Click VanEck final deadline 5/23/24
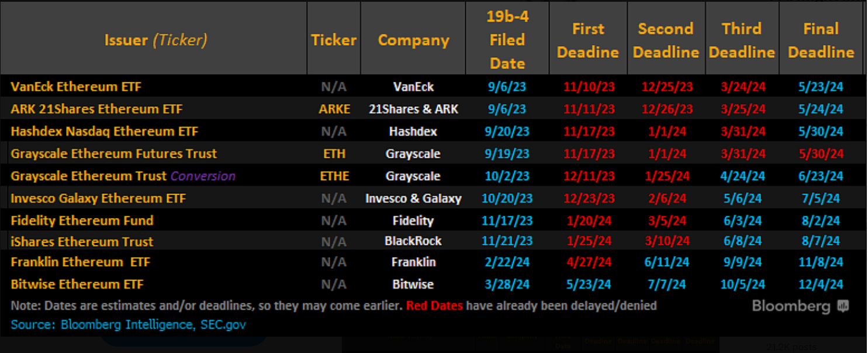 [821, 86]
